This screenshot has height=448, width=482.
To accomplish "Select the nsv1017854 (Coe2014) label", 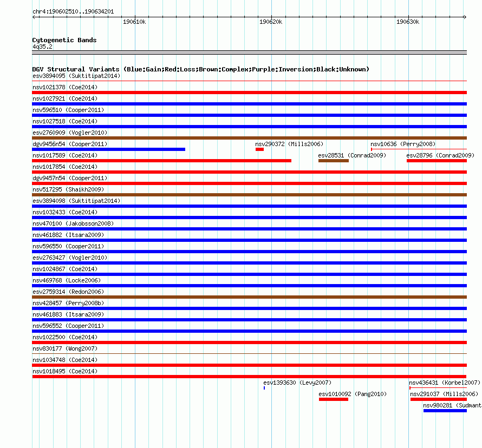I will pos(65,167).
